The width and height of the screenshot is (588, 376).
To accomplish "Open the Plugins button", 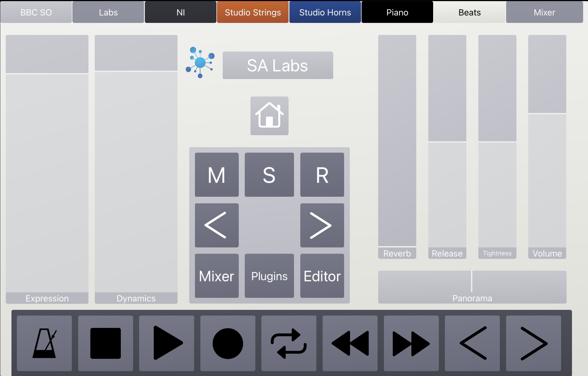I will pyautogui.click(x=269, y=276).
